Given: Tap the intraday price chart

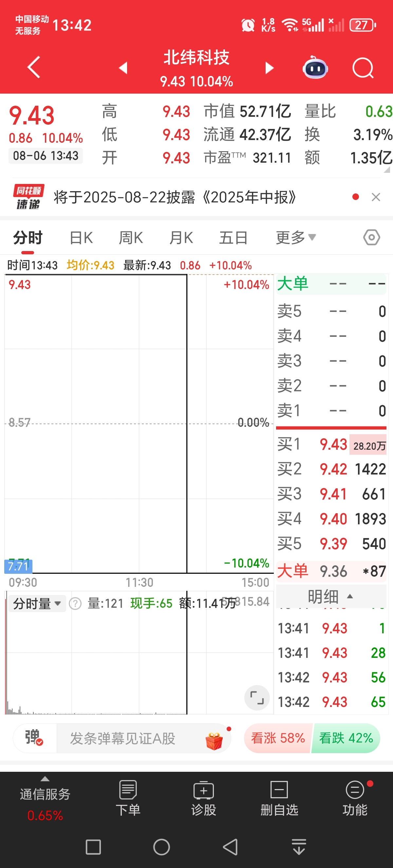Looking at the screenshot, I should click(139, 424).
